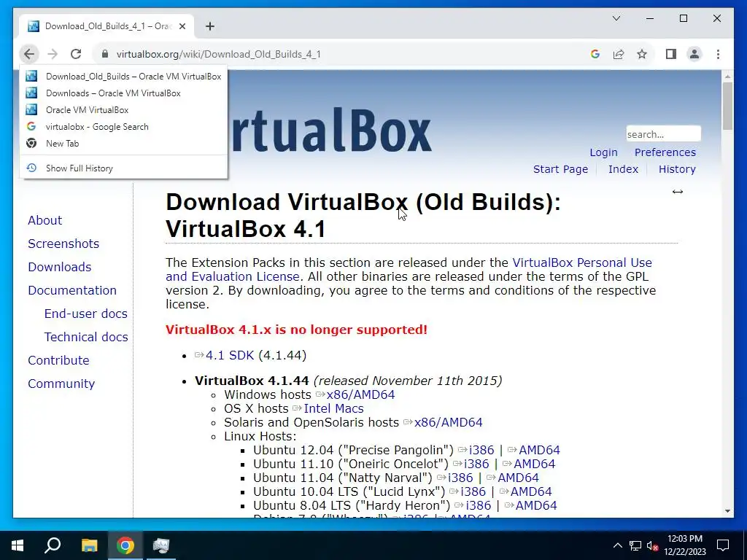Click the page vertical scrollbar thumb

pyautogui.click(x=727, y=106)
